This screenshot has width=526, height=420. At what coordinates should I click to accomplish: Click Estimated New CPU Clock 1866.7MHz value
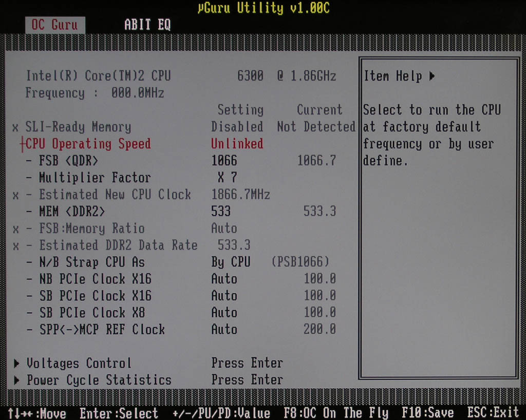(240, 195)
